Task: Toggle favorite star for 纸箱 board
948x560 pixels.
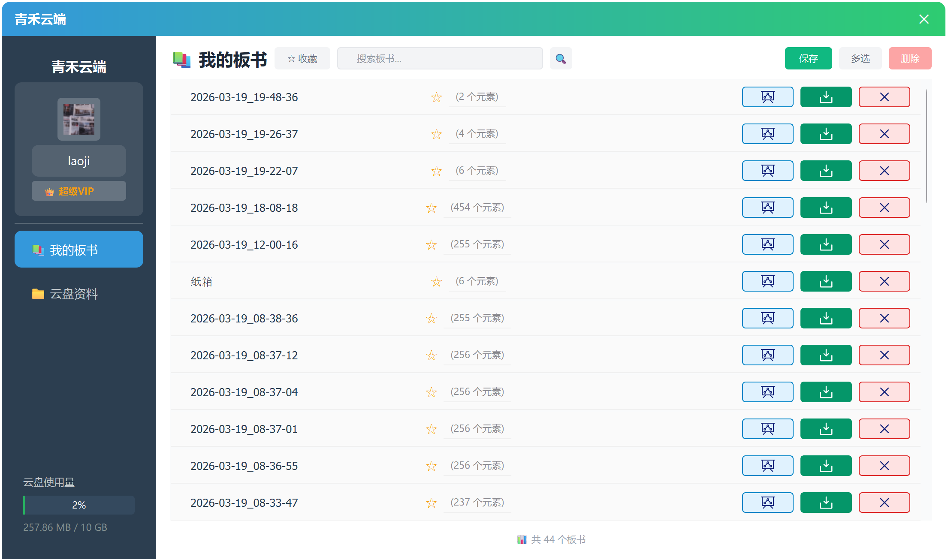Action: pos(436,282)
